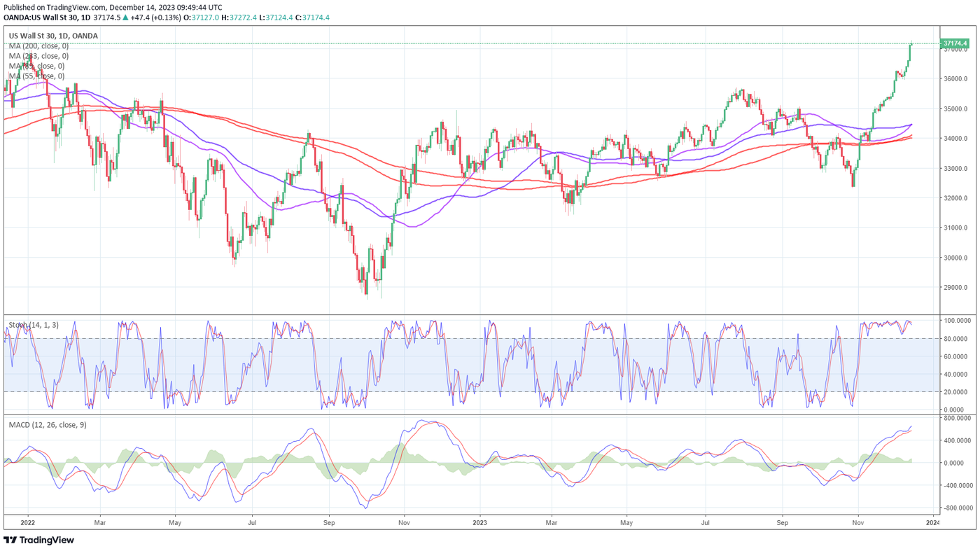Click the -800.0000 value on MACD scale

pyautogui.click(x=958, y=508)
